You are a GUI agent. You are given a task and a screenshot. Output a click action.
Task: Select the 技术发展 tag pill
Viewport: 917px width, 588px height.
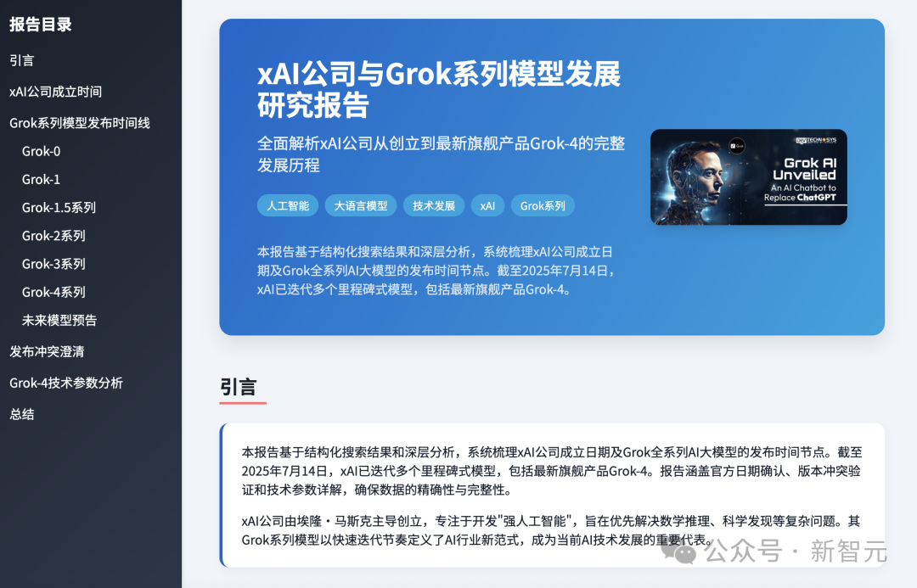(433, 205)
